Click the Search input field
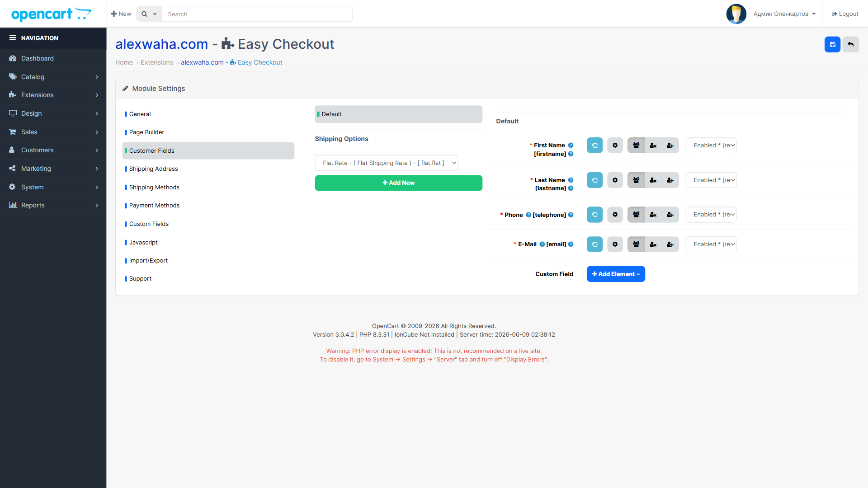 pyautogui.click(x=257, y=14)
